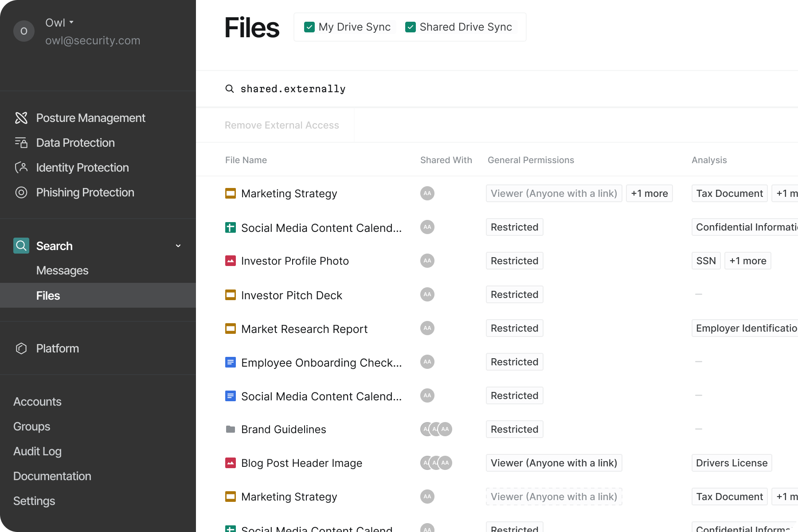Open Messages under Search

[x=62, y=270]
